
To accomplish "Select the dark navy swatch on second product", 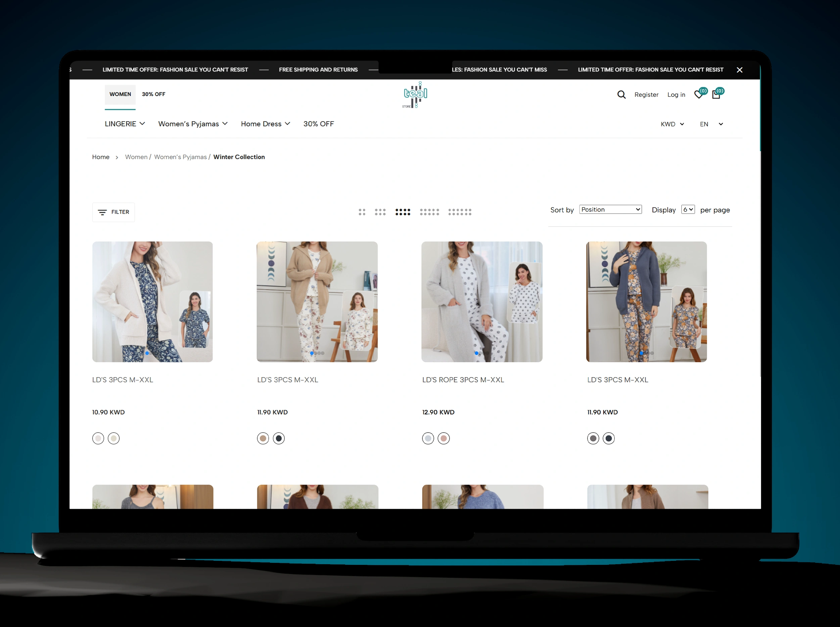I will (x=279, y=438).
